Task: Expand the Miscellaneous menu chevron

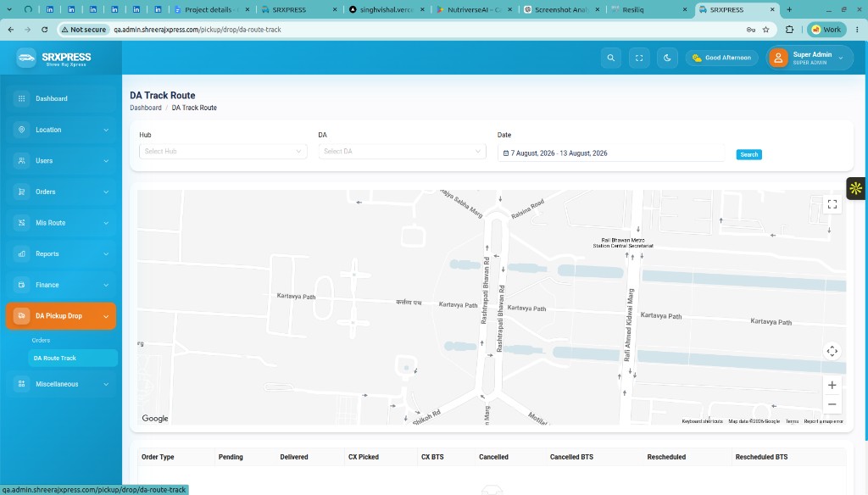Action: (106, 384)
